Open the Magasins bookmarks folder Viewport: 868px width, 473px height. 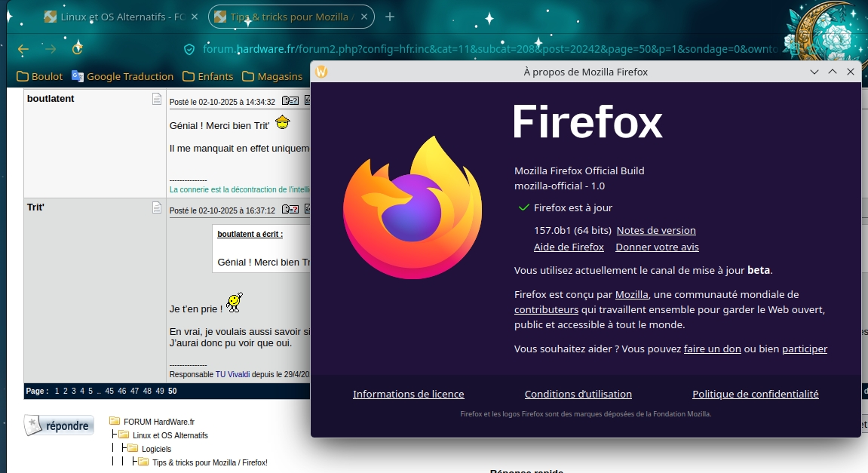click(272, 76)
